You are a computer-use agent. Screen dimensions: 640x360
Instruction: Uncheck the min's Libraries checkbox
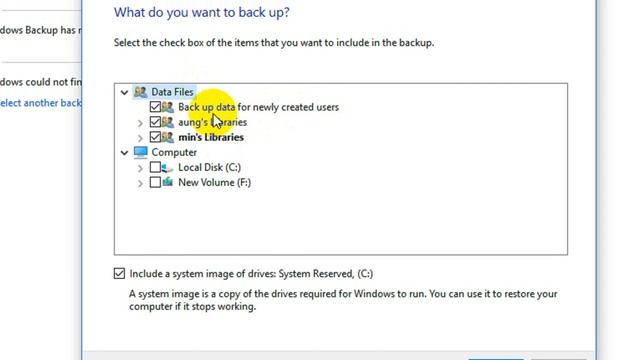pos(155,137)
